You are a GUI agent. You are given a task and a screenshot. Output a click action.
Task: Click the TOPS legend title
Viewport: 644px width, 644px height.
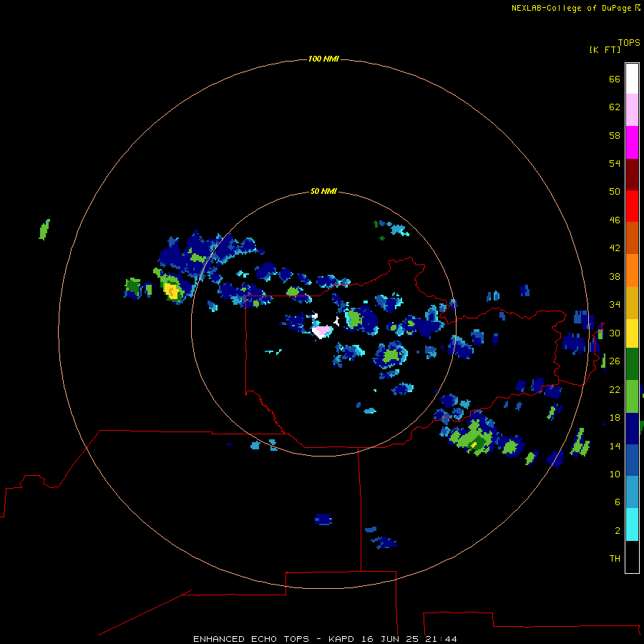(629, 43)
